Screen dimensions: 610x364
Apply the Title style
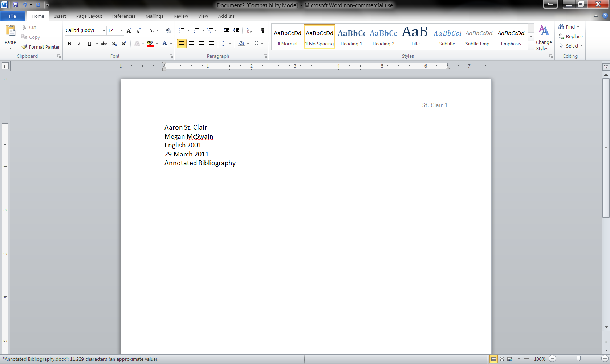coord(415,37)
